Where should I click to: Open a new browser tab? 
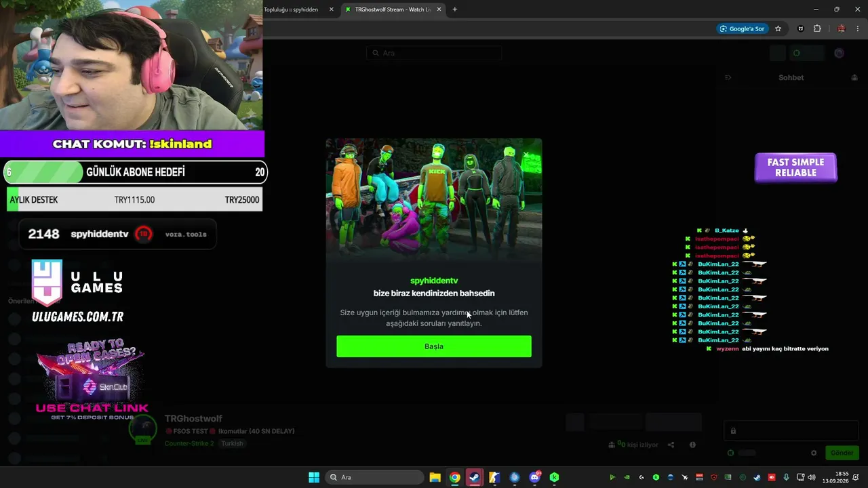[455, 9]
